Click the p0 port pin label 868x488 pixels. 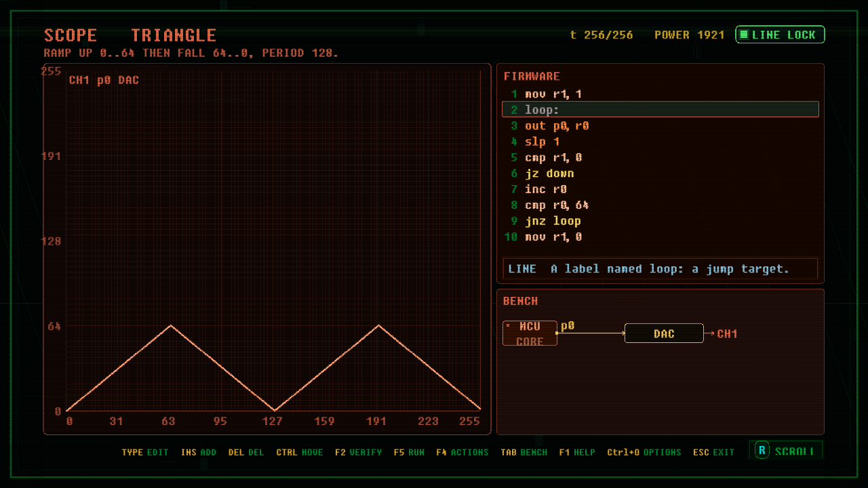tap(568, 326)
